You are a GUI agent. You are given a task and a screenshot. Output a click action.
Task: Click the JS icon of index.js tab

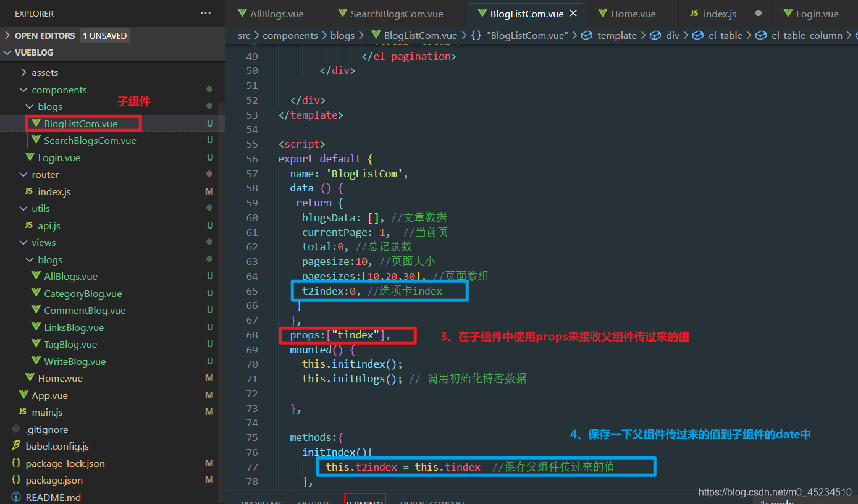point(694,13)
